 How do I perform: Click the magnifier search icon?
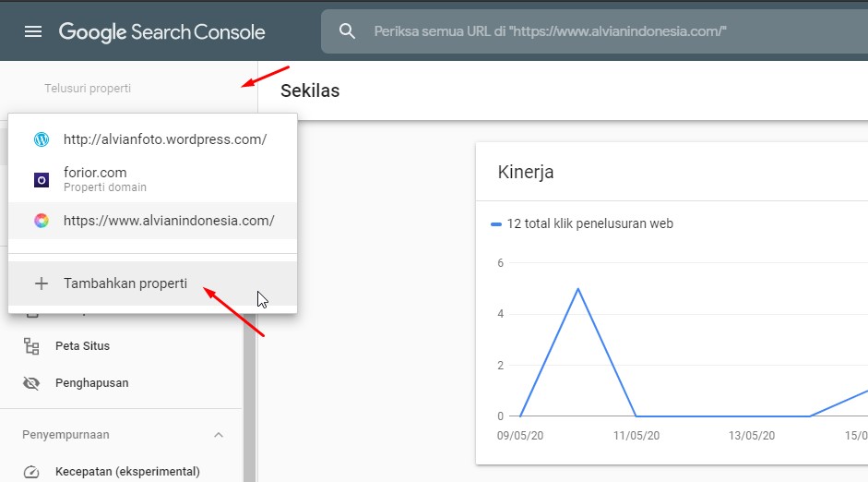tap(347, 31)
